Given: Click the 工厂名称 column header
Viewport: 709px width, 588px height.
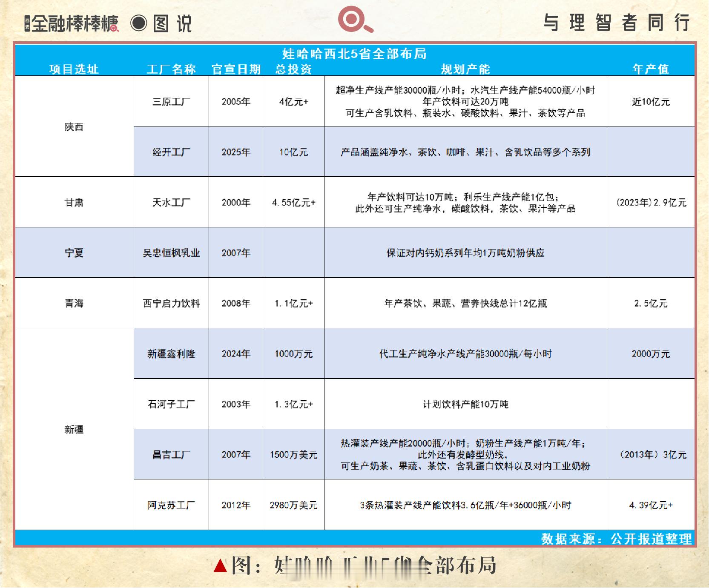Looking at the screenshot, I should [x=171, y=69].
